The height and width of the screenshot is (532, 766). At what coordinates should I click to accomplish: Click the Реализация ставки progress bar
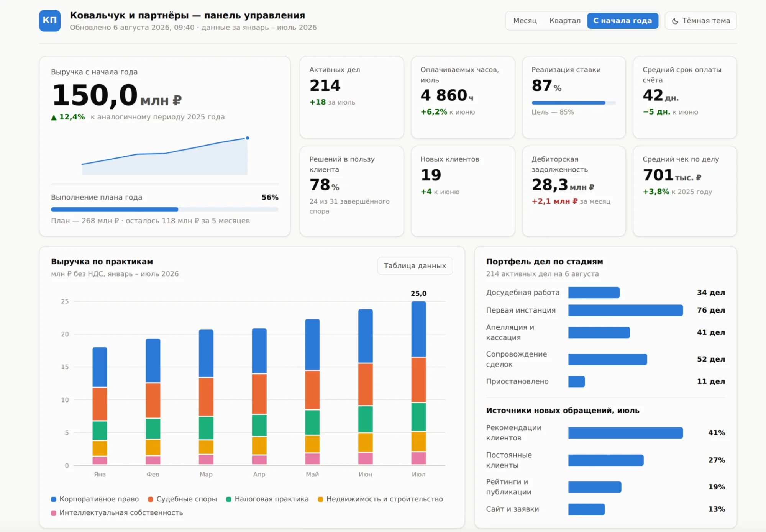pyautogui.click(x=574, y=103)
